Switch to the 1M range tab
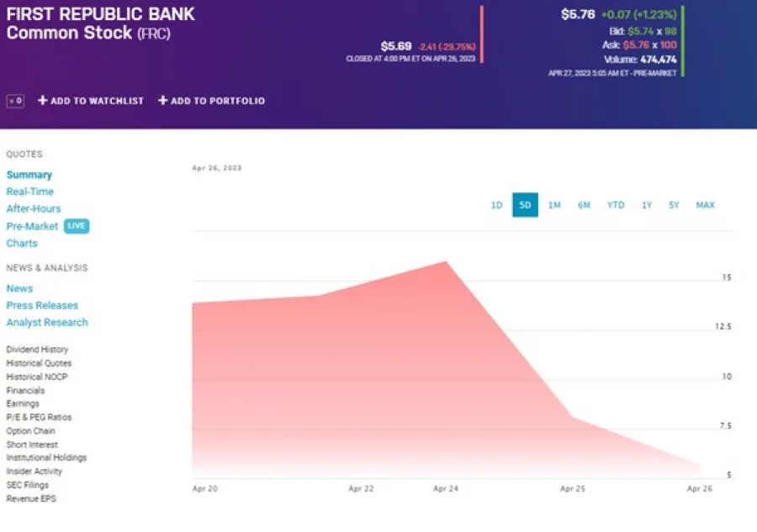 pyautogui.click(x=554, y=204)
